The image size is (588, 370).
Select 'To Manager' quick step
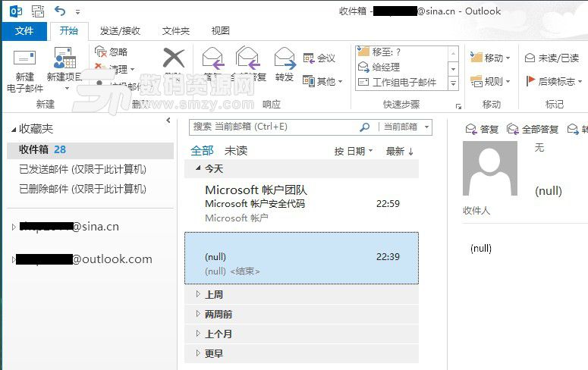pos(401,67)
